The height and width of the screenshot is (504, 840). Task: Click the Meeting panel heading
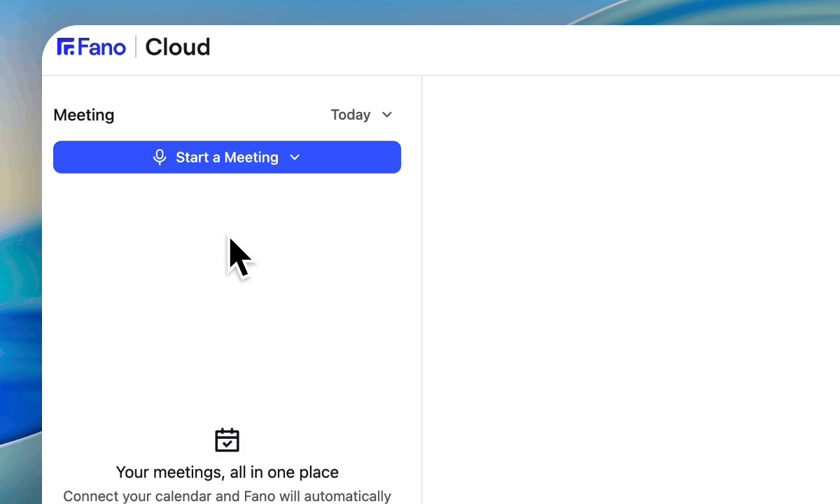[84, 115]
